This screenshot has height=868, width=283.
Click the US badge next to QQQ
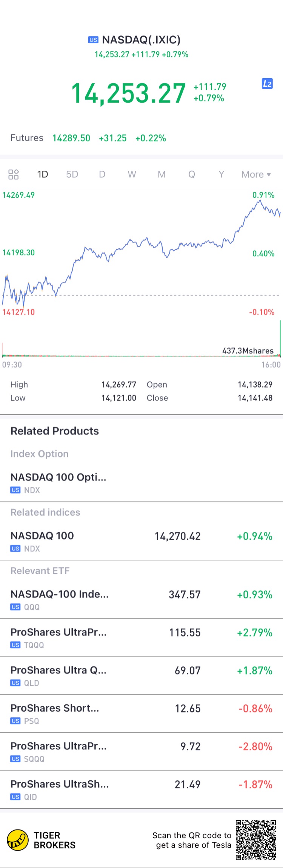tap(15, 607)
